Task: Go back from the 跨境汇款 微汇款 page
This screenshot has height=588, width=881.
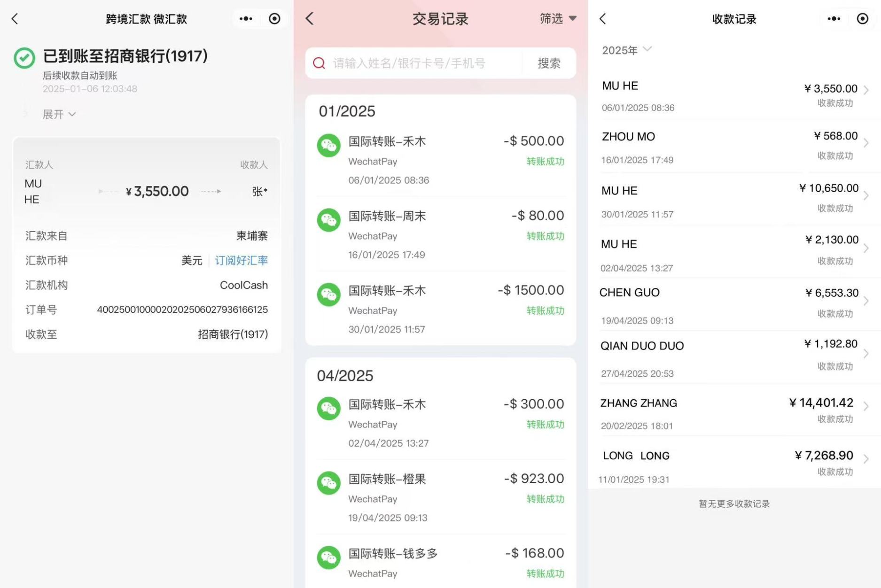Action: pos(15,19)
